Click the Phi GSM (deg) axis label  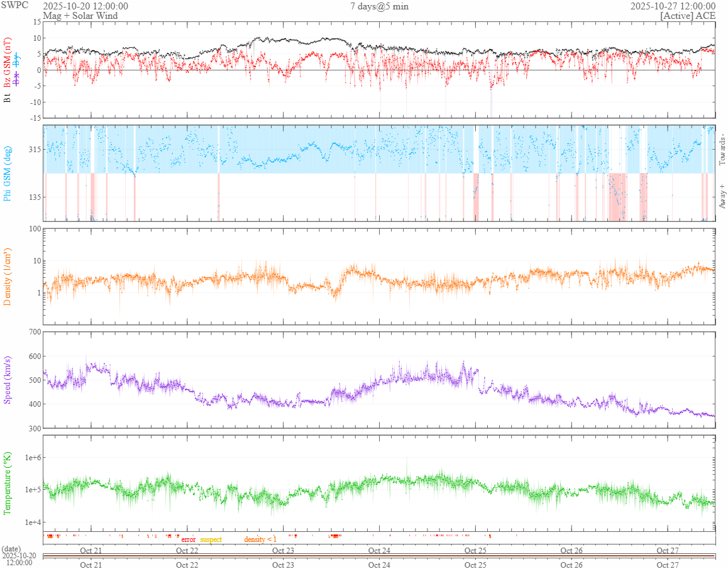[8, 172]
